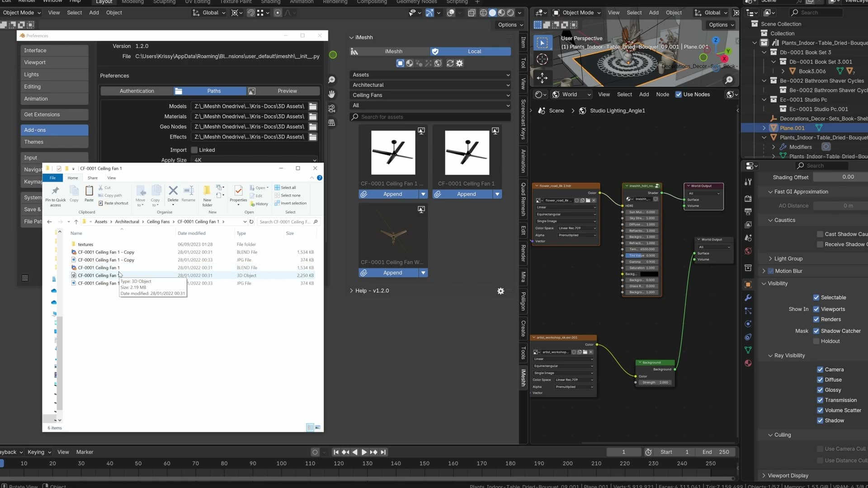Expand the Viewport Display panel
Image resolution: width=868 pixels, height=488 pixels.
(x=788, y=476)
